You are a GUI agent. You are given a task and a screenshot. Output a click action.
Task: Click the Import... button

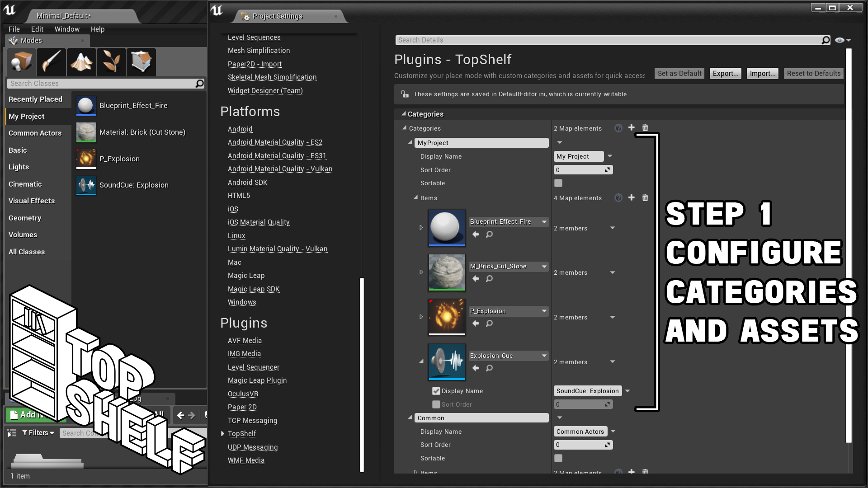tap(763, 73)
